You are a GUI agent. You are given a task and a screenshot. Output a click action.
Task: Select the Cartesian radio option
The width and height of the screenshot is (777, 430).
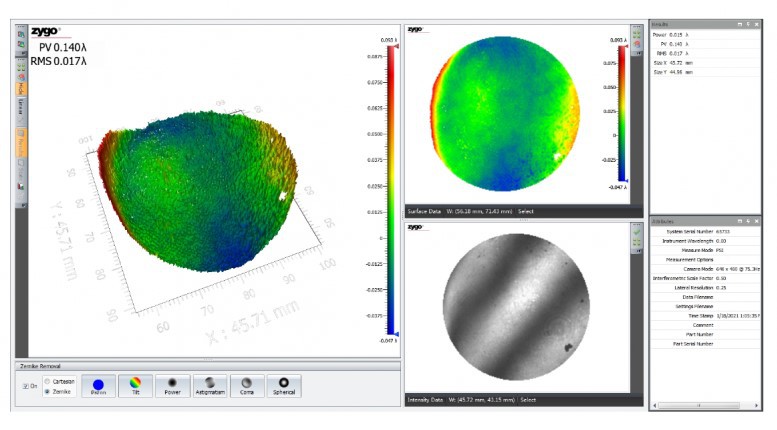click(x=46, y=381)
